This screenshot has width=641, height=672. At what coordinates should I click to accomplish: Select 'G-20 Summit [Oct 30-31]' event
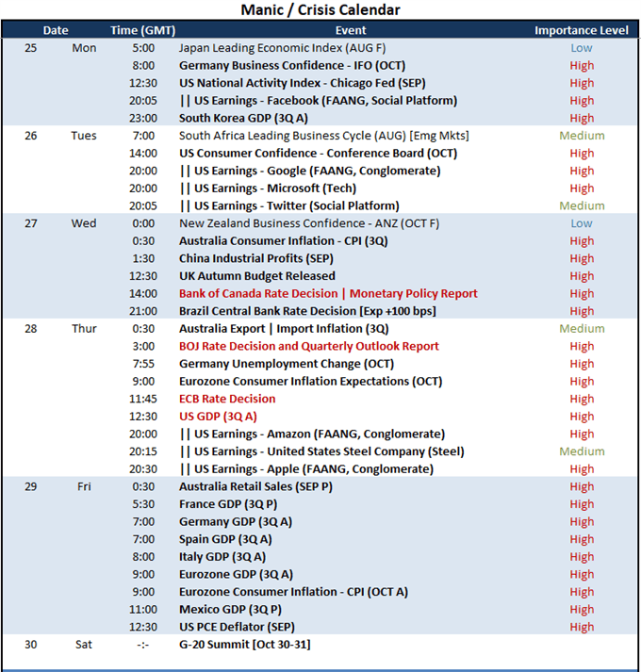pos(245,646)
